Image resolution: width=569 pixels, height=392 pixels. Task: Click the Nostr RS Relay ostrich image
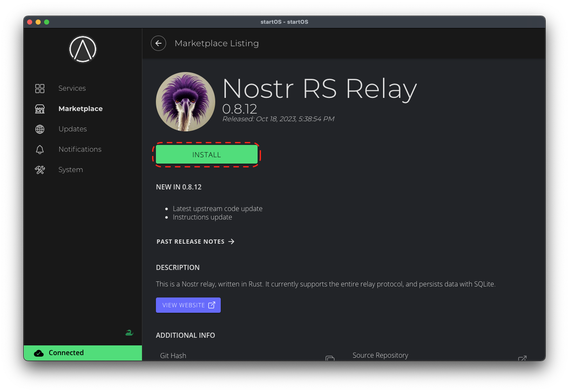pyautogui.click(x=186, y=101)
